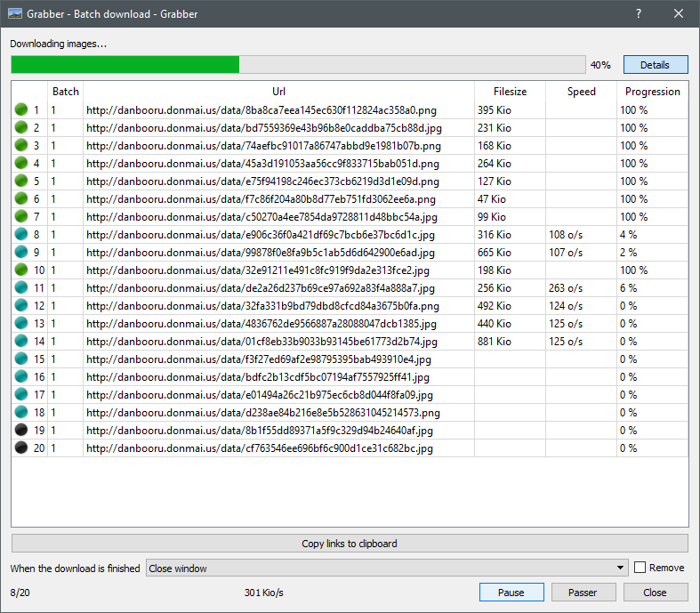Click the green status icon of row 10
This screenshot has height=613, width=700.
coord(21,270)
